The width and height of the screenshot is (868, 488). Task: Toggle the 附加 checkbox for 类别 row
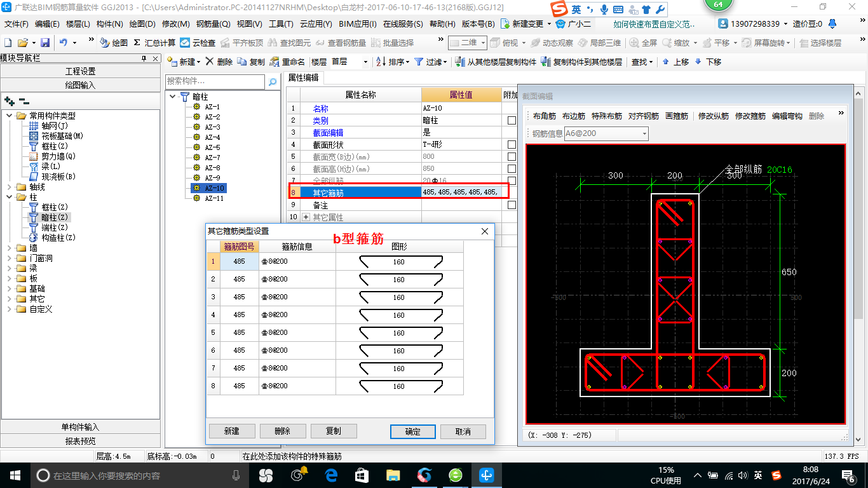(512, 121)
